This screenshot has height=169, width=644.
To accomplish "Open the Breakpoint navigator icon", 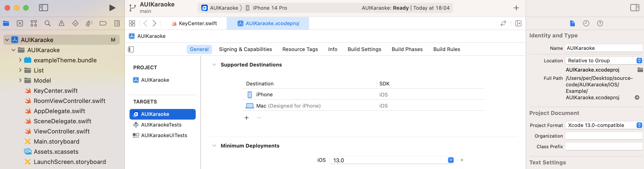I will tap(103, 24).
